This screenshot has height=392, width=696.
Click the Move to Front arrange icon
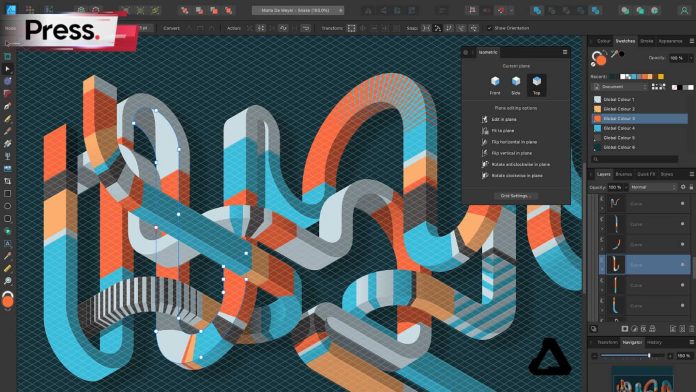229,10
